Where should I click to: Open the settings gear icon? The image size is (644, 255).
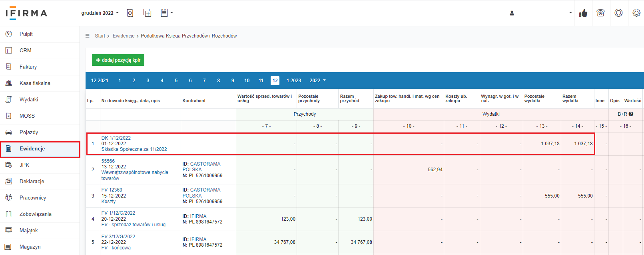[x=636, y=13]
